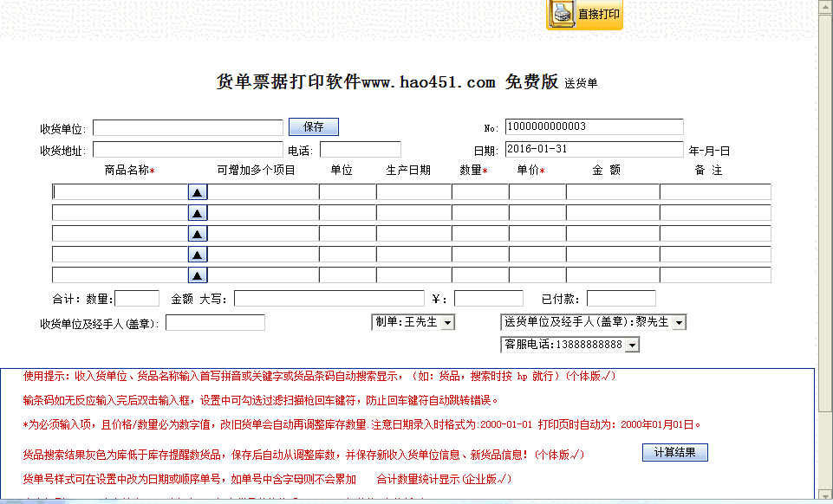Click the 送货单 title label

tap(581, 83)
